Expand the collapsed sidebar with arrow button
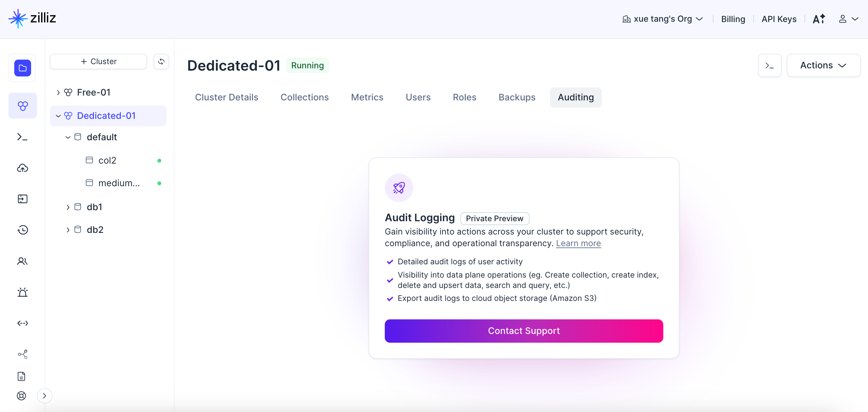This screenshot has width=868, height=412. point(44,395)
